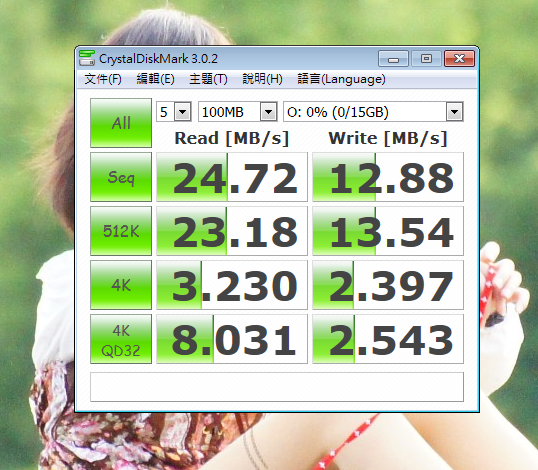Screen dimensions: 538x470
Task: Click the Read [MB/s] column header
Action: tap(232, 138)
